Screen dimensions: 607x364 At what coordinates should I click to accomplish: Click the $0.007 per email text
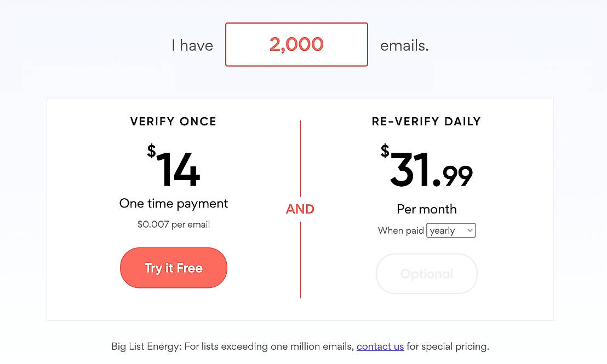(x=174, y=224)
